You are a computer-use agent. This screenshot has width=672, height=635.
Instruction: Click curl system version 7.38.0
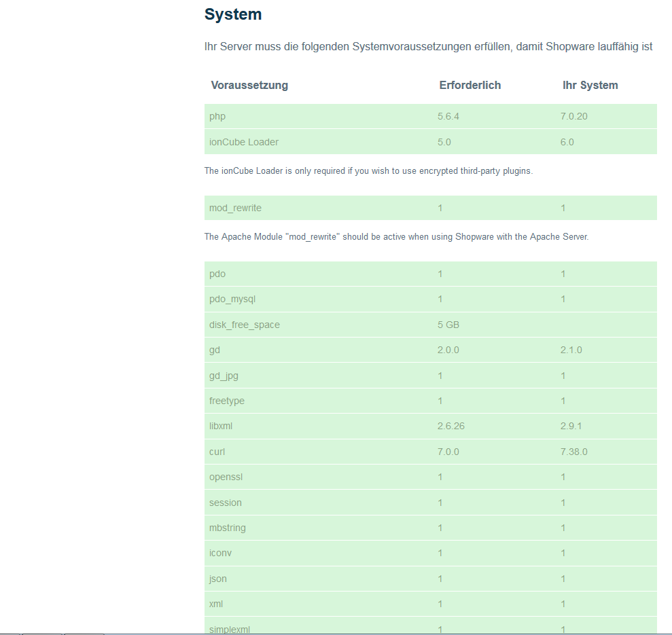pyautogui.click(x=573, y=452)
